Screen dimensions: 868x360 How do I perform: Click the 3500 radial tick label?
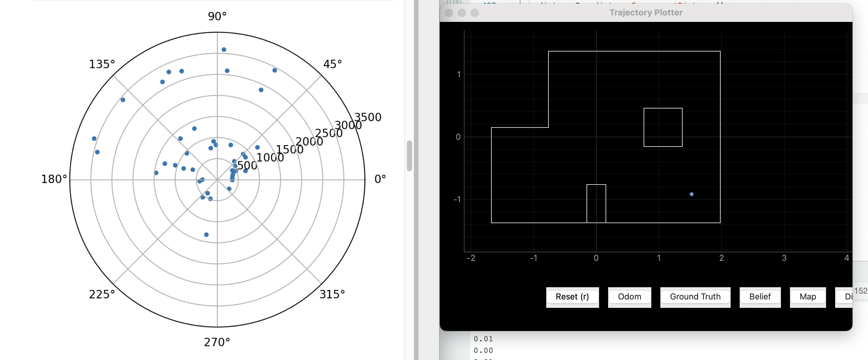click(367, 118)
